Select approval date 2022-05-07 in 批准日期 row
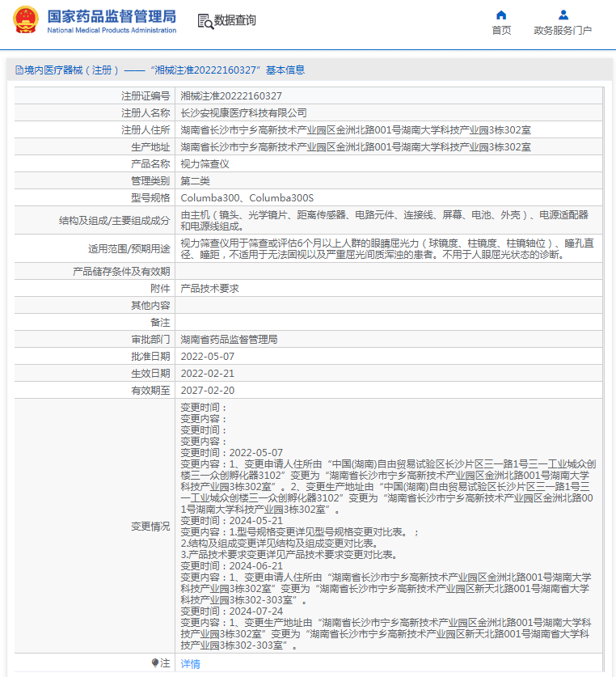This screenshot has width=616, height=677. pyautogui.click(x=207, y=356)
